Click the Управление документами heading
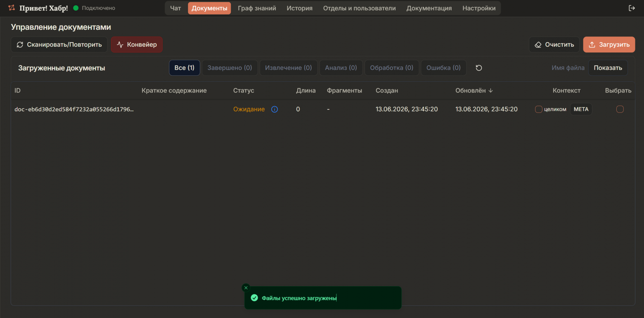This screenshot has width=644, height=318. coord(61,27)
